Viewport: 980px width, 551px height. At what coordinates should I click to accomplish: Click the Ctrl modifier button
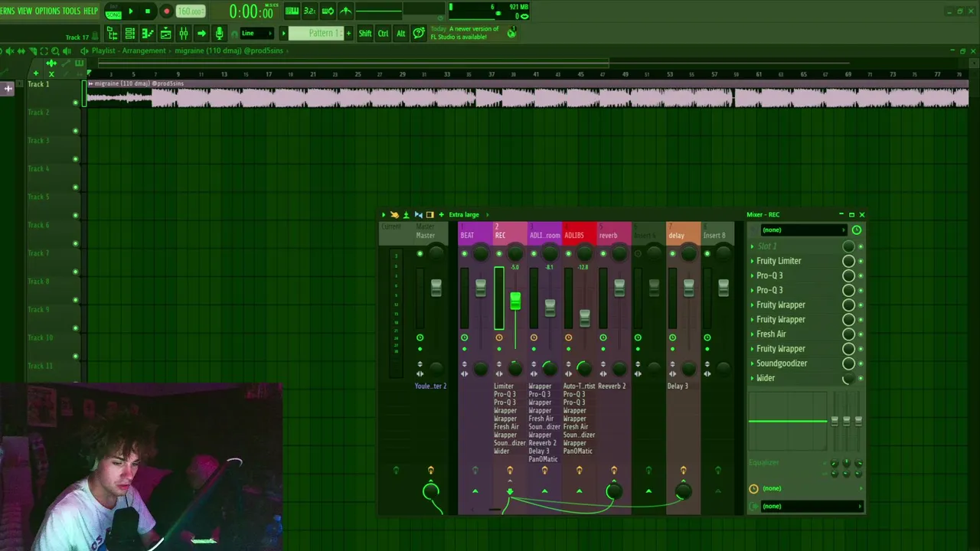tap(383, 33)
